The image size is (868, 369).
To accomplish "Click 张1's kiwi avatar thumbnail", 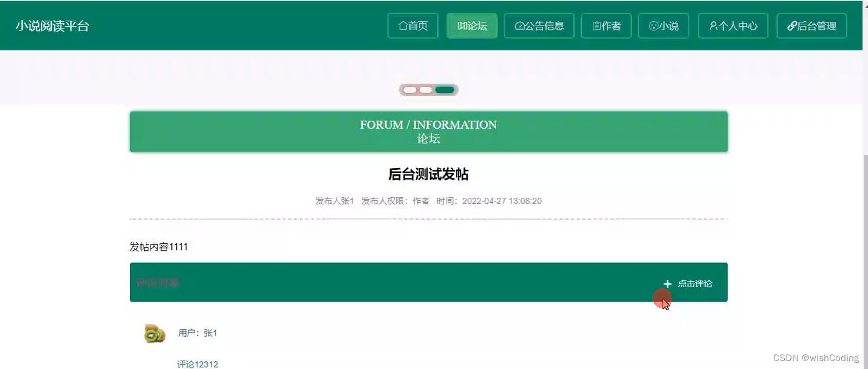I will [x=154, y=333].
